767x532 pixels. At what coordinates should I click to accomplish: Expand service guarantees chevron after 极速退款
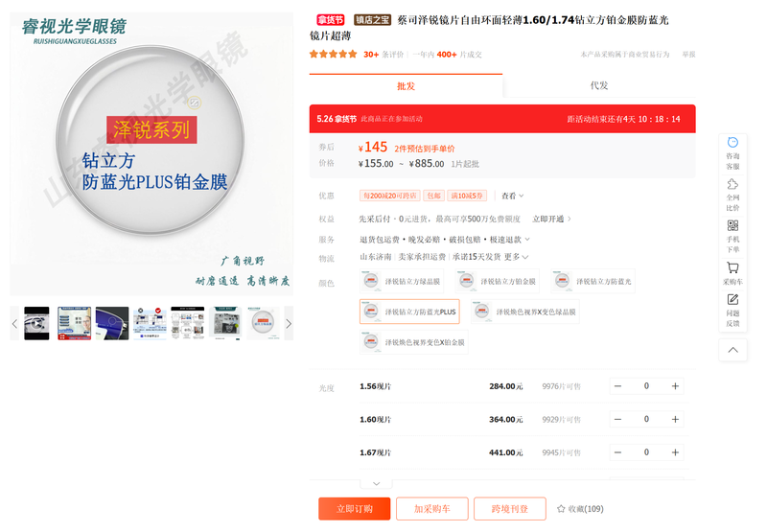[527, 240]
